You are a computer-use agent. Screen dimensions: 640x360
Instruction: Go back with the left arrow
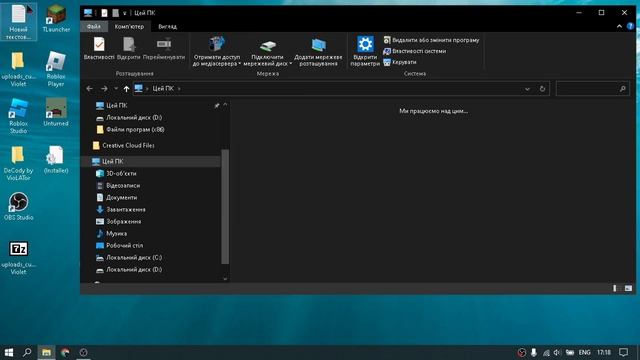coord(89,89)
